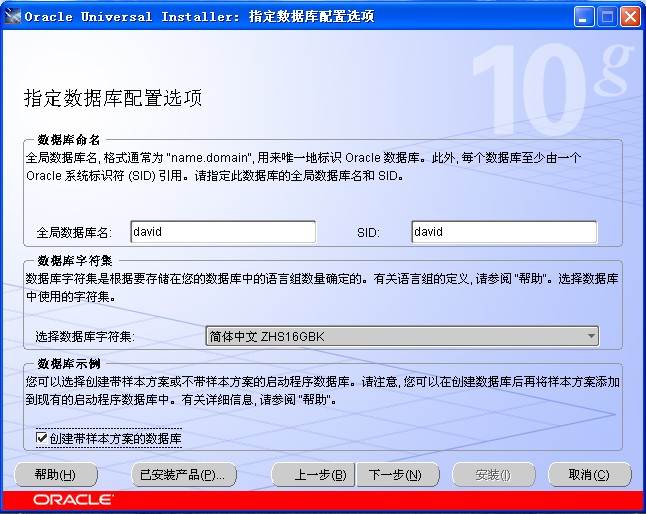This screenshot has width=646, height=514.
Task: Maximize the Oracle Universal Installer window
Action: click(607, 17)
